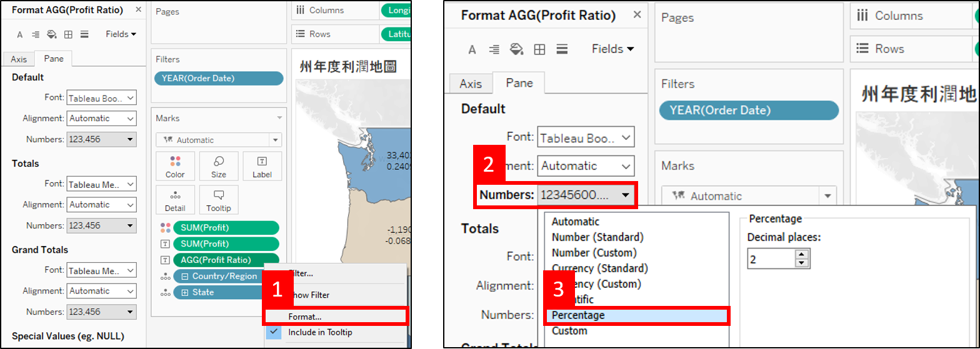
Task: Click the Lines format icon in right screenshot
Action: pyautogui.click(x=562, y=49)
